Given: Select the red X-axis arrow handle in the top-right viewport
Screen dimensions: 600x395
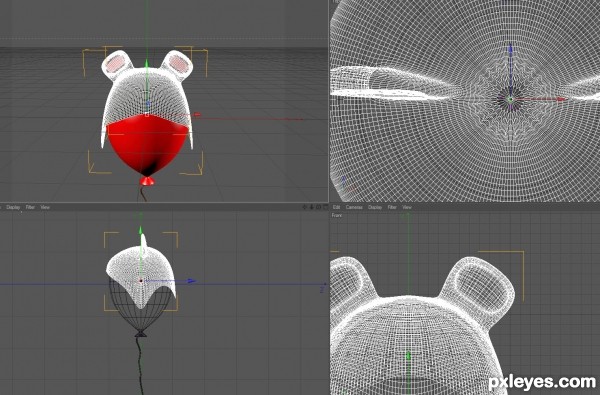Looking at the screenshot, I should [x=561, y=99].
